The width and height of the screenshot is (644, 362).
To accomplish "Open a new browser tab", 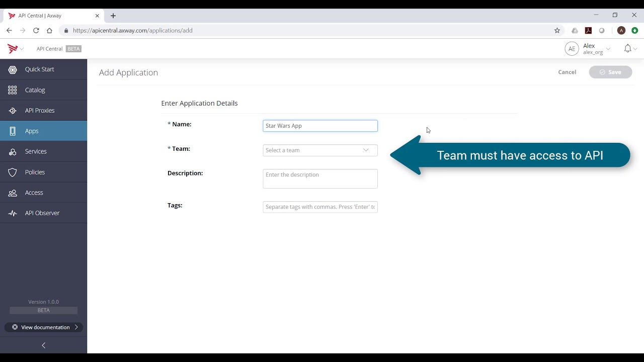I will pyautogui.click(x=113, y=16).
